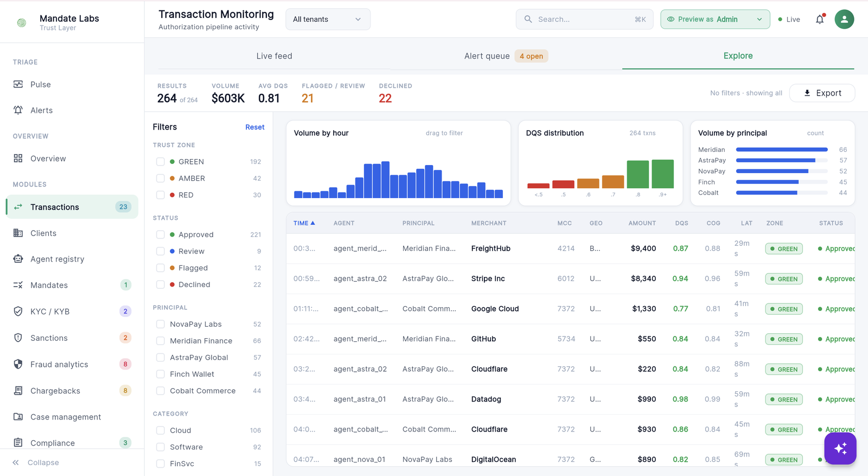Click the tallest blue bar in Volume by hour
The width and height of the screenshot is (868, 476).
(x=385, y=180)
